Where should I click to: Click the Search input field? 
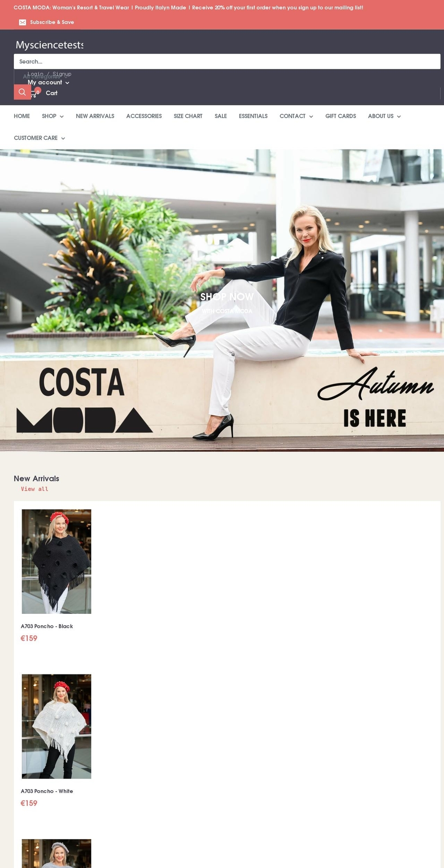tap(227, 62)
